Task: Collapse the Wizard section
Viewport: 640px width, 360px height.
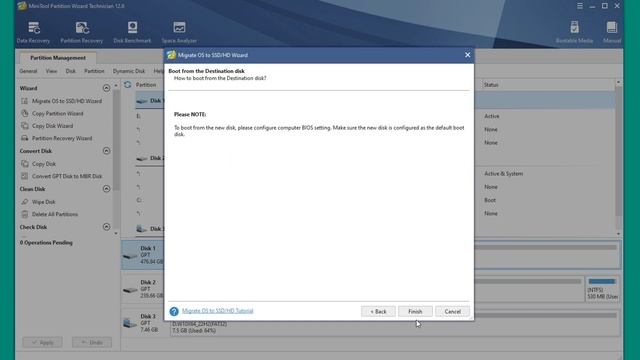Action: click(x=107, y=88)
